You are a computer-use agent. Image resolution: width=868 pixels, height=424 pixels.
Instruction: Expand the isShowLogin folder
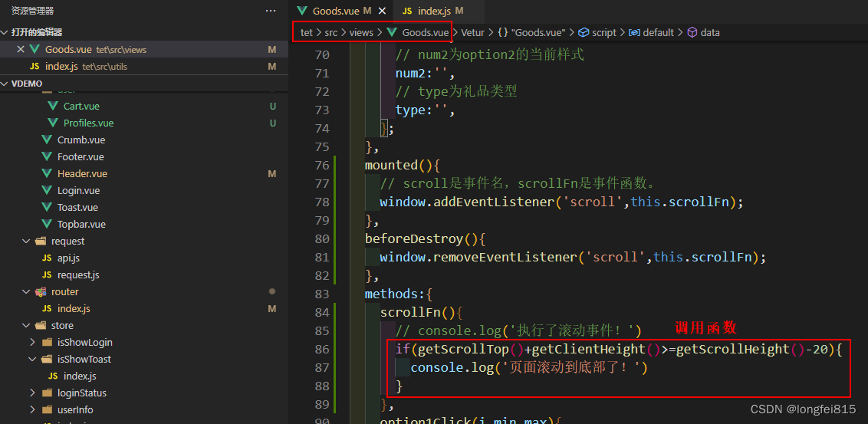pos(32,342)
